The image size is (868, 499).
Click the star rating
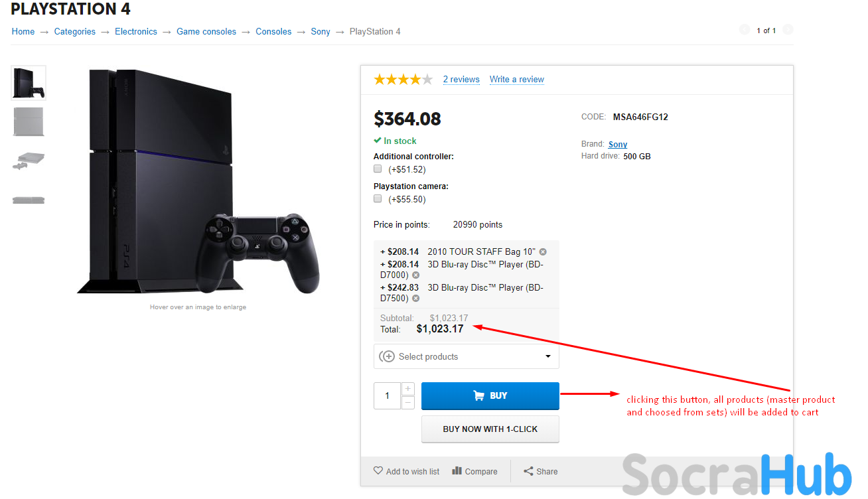[x=403, y=80]
